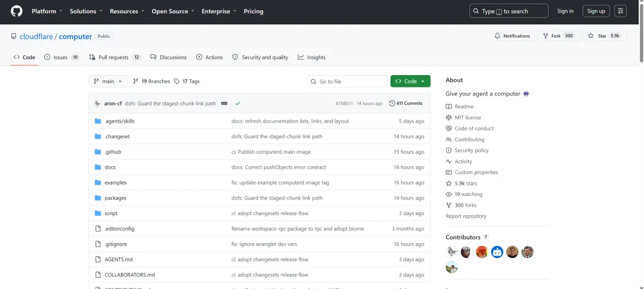Click the script folder icon
Screen dimensions: 644x289
click(98, 213)
